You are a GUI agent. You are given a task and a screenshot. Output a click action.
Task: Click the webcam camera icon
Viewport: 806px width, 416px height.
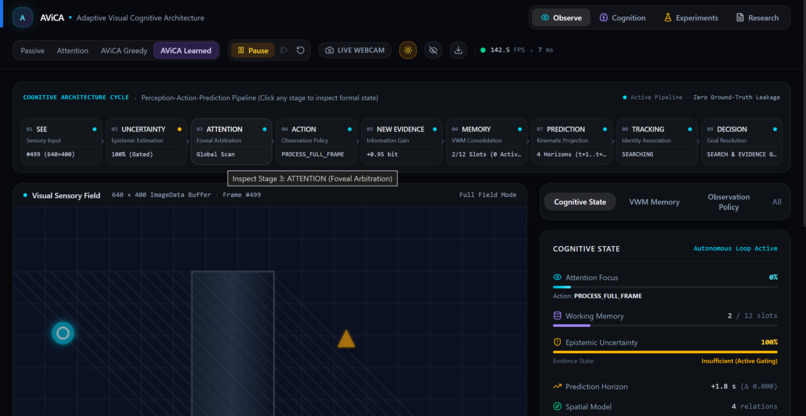click(x=329, y=50)
